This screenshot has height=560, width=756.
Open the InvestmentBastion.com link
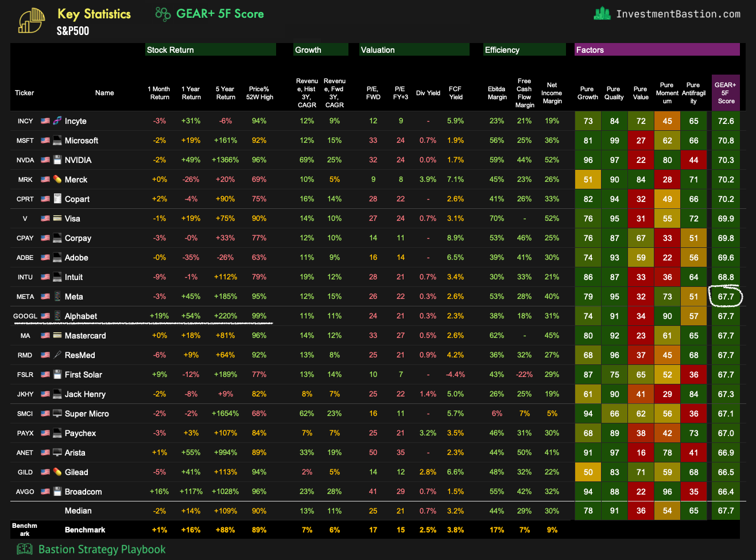point(678,14)
